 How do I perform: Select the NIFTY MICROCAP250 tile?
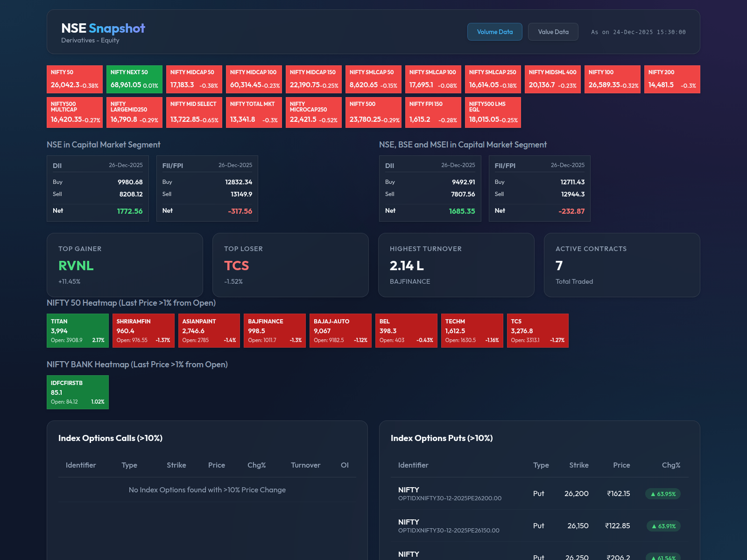point(314,112)
